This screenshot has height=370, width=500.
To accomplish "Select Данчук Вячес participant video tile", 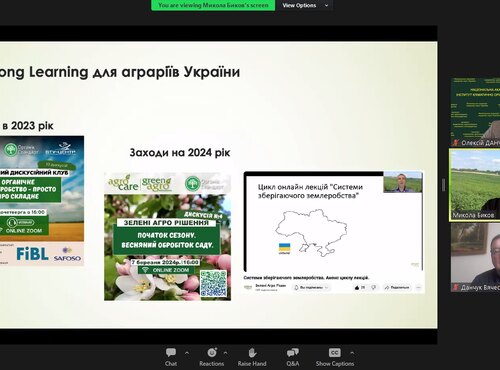I will [475, 257].
